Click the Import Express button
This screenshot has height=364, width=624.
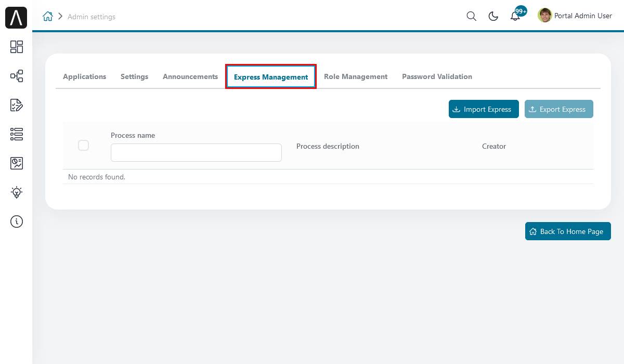484,109
